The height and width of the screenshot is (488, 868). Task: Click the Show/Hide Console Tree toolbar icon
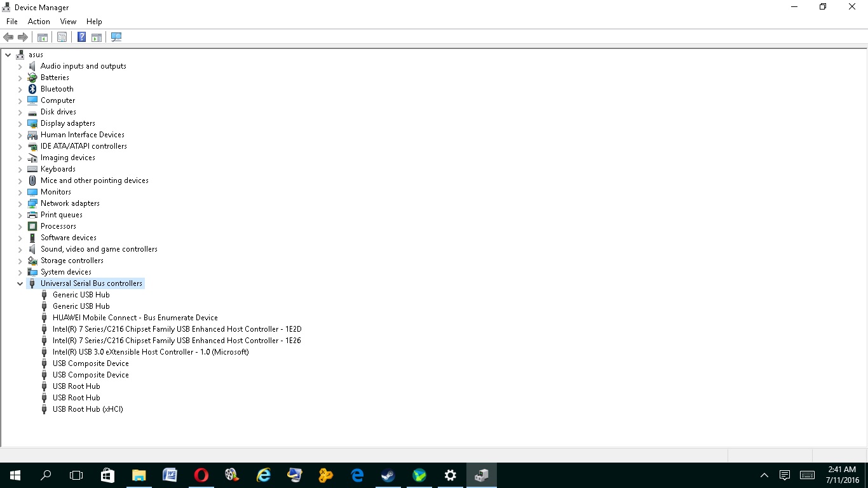43,37
